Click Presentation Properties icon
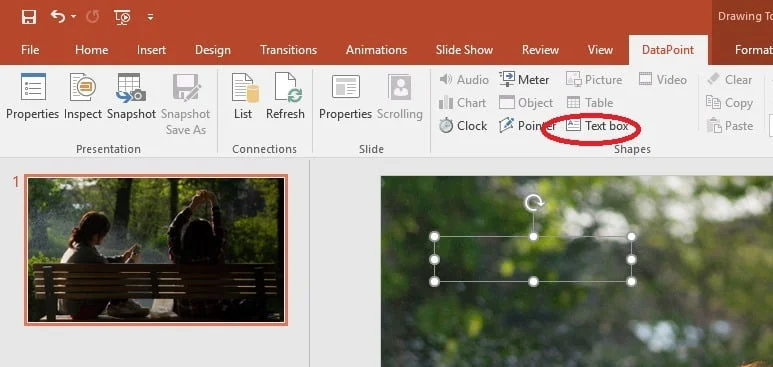This screenshot has height=367, width=773. click(33, 87)
